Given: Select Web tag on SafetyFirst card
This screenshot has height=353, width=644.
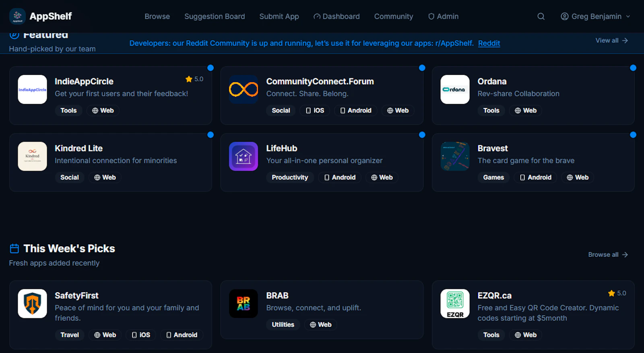Looking at the screenshot, I should 105,335.
